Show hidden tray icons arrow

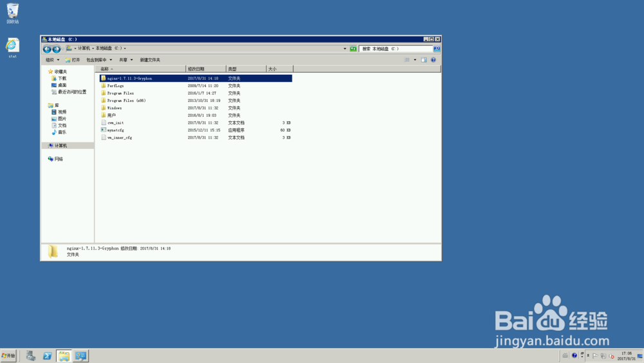pos(588,356)
